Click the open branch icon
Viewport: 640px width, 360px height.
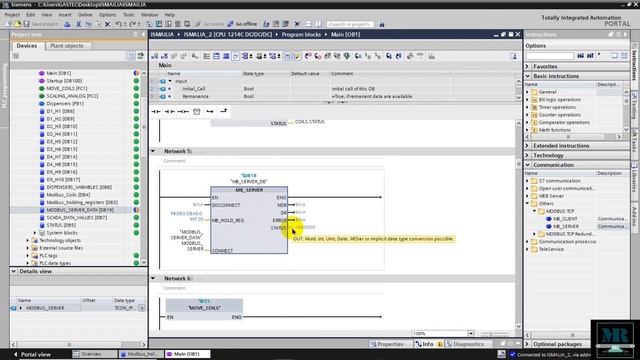[210, 111]
